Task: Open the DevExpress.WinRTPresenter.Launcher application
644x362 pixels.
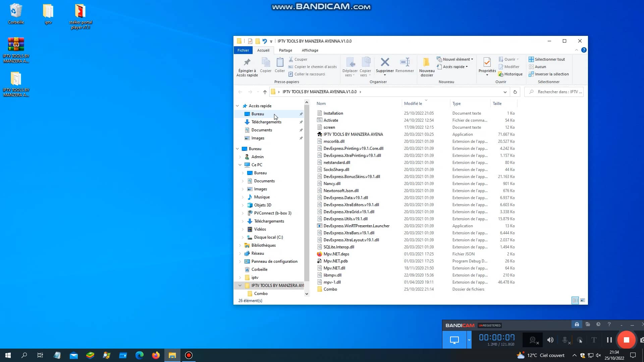Action: (356, 226)
